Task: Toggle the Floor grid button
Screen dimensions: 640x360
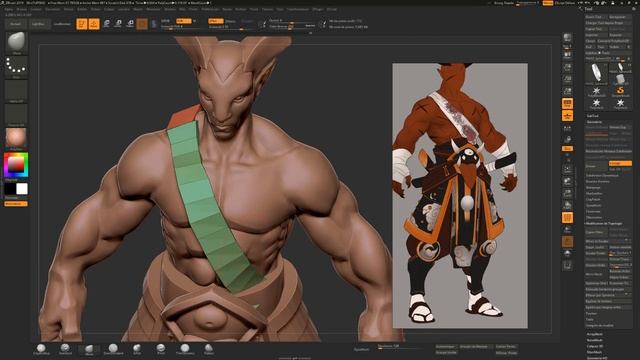Action: pos(567,116)
